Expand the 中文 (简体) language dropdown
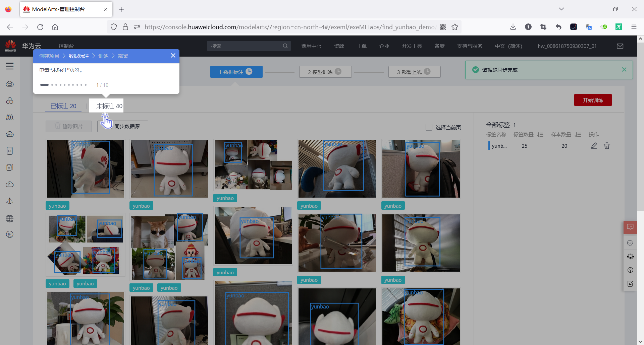Screen dimensions: 644x345 pos(508,46)
